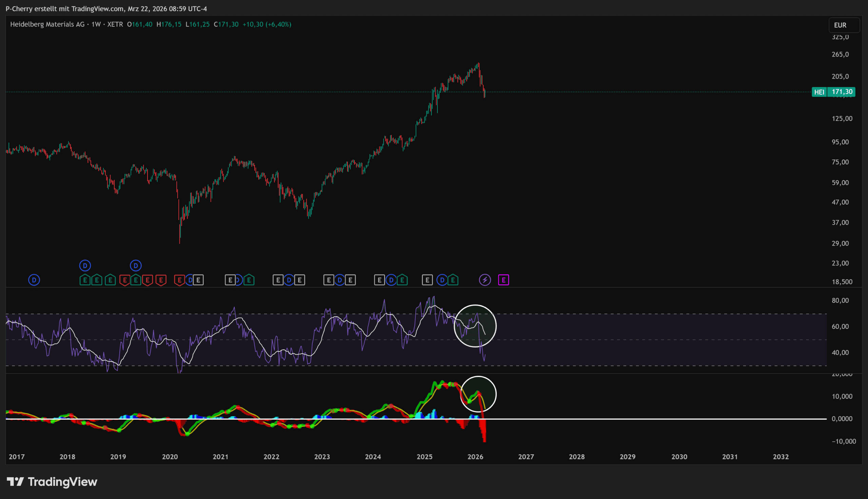
Task: Click the HEI 171,30 price label
Action: tap(833, 92)
